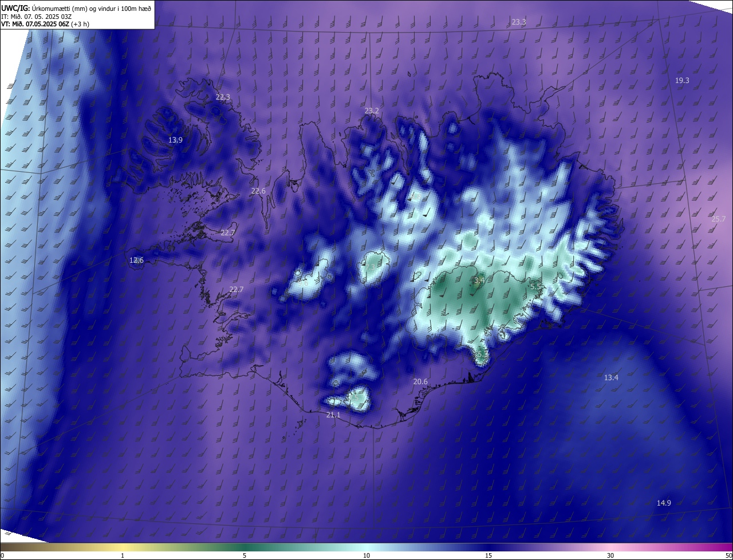Click the color scale label 15
Viewport: 733px width, 560px height.
coord(488,555)
